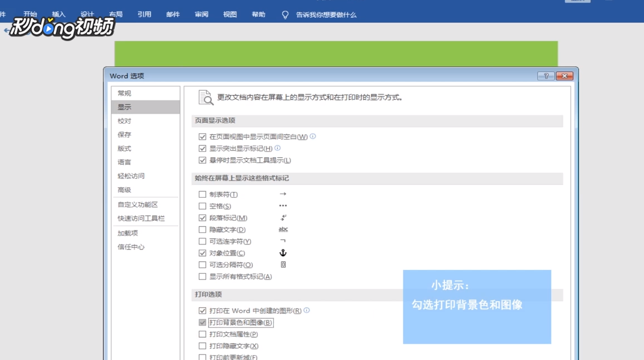Open the 审阅 Review ribbon tab

[201, 14]
